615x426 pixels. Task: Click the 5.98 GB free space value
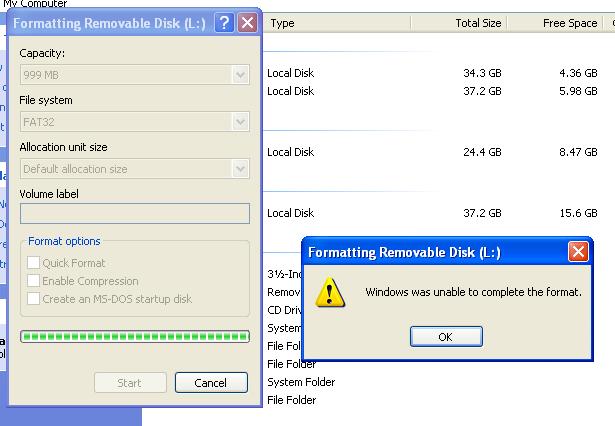tap(578, 91)
